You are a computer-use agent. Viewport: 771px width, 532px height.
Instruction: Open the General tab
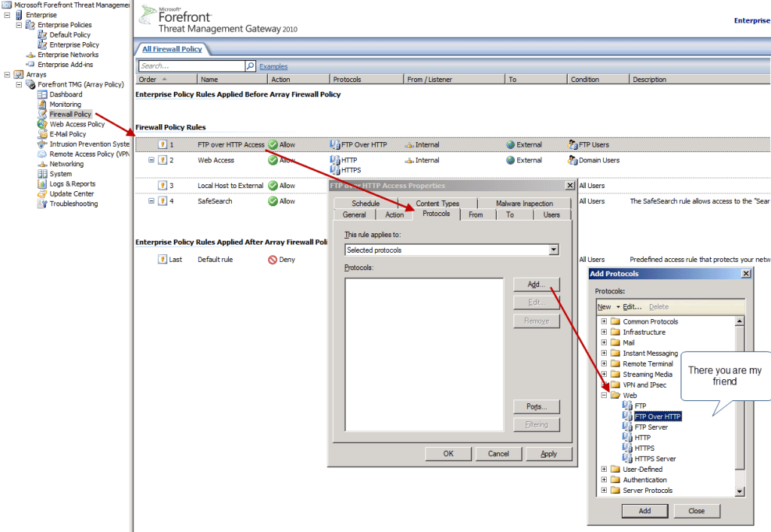pyautogui.click(x=355, y=214)
